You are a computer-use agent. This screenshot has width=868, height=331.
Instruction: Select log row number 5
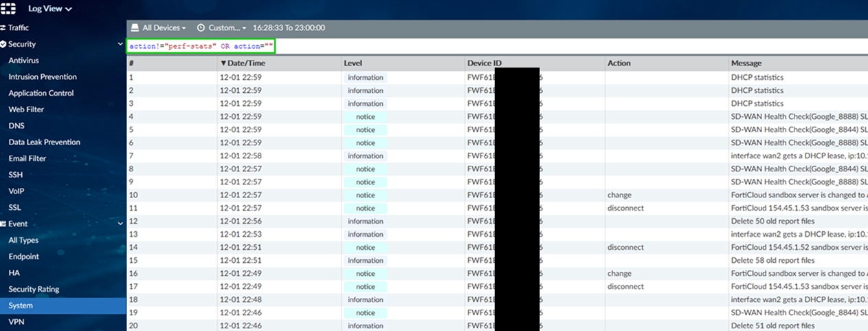pyautogui.click(x=131, y=130)
